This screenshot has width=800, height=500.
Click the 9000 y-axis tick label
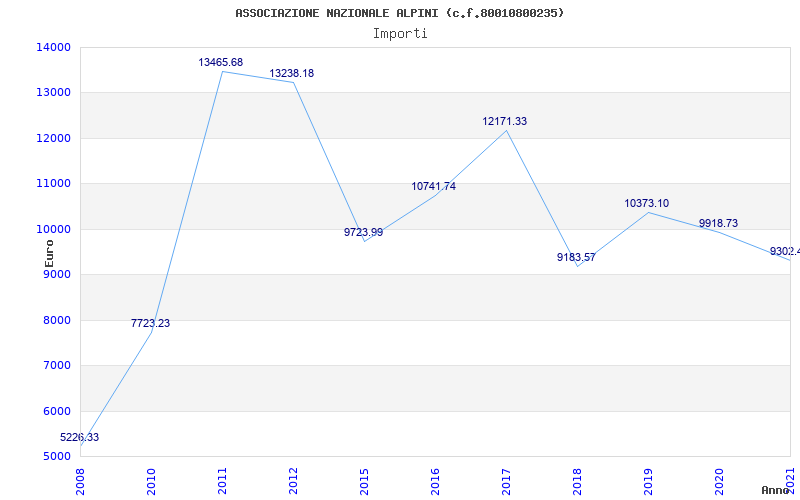pos(56,274)
